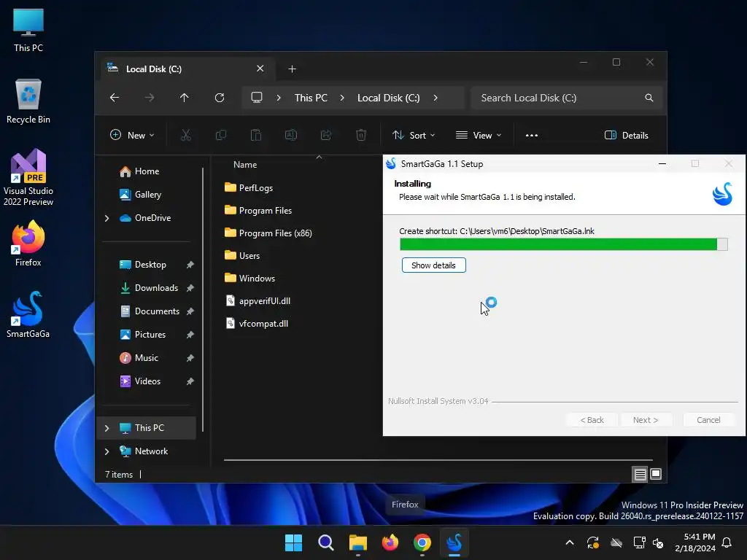Close the Local Disk (C:) tab
This screenshot has width=747, height=560.
pyautogui.click(x=260, y=69)
